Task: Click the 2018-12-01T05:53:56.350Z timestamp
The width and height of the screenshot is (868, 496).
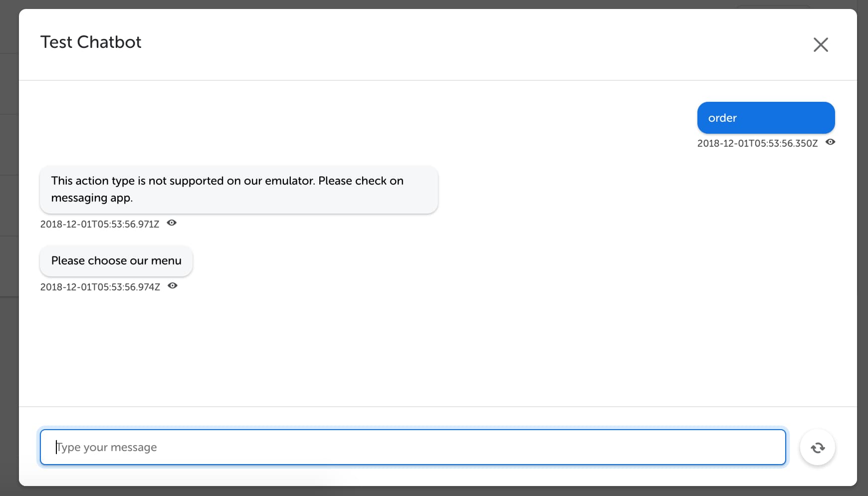Action: coord(757,143)
